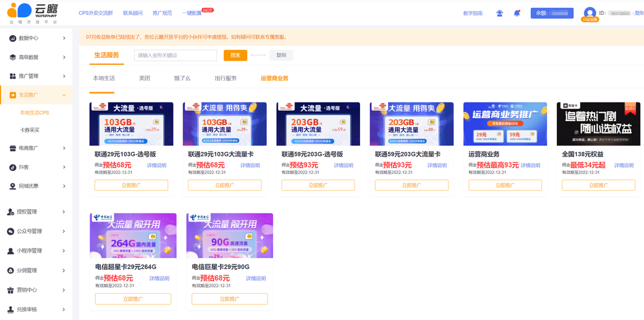The height and width of the screenshot is (320, 644).
Task: Open 详情说明 for 联通29元103G-选号版
Action: (x=157, y=165)
